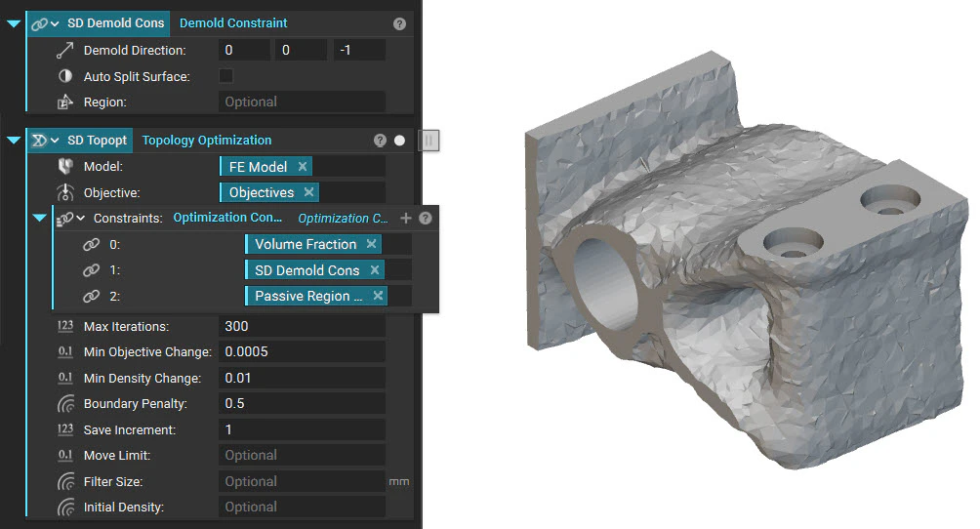Click the optional Move Limit field
The height and width of the screenshot is (529, 980).
[x=302, y=455]
